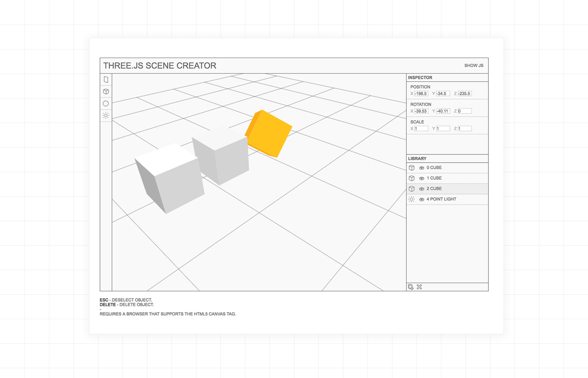The image size is (588, 378).
Task: Click the duplicate object icon below the library
Action: pyautogui.click(x=411, y=286)
